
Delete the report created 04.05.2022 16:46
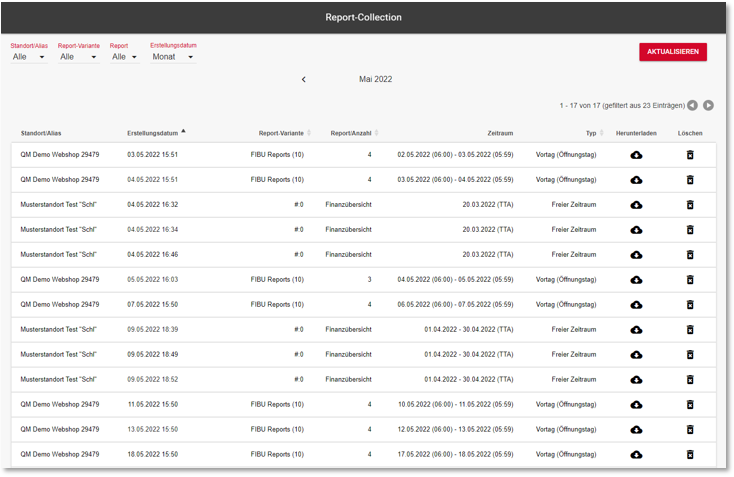coord(689,255)
